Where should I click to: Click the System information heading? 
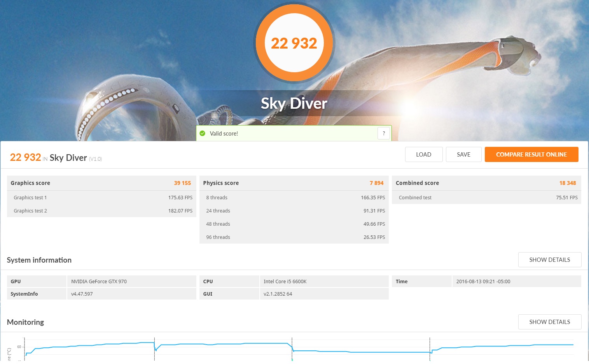(39, 260)
